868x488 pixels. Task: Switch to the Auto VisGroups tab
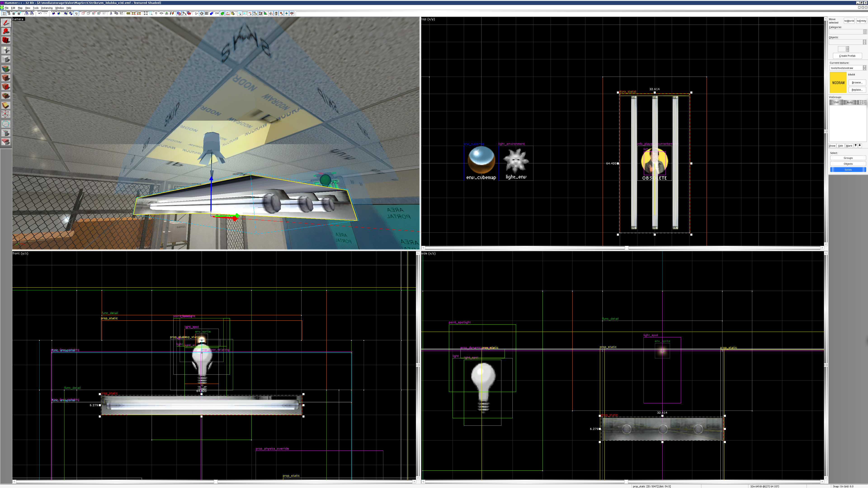849,102
